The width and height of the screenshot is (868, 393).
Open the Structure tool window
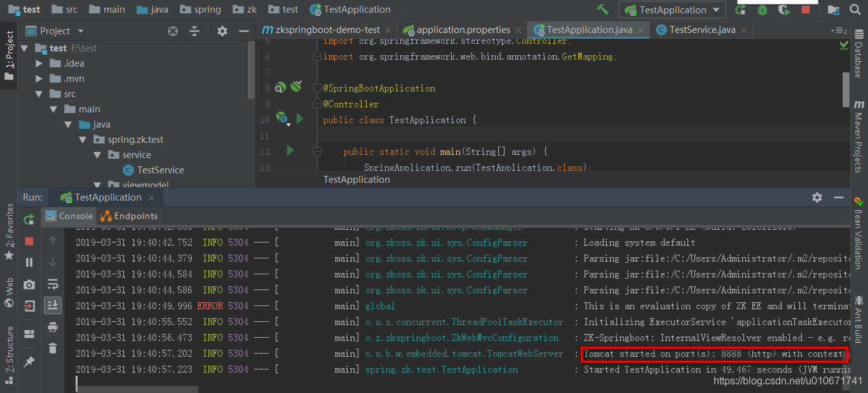tap(9, 354)
